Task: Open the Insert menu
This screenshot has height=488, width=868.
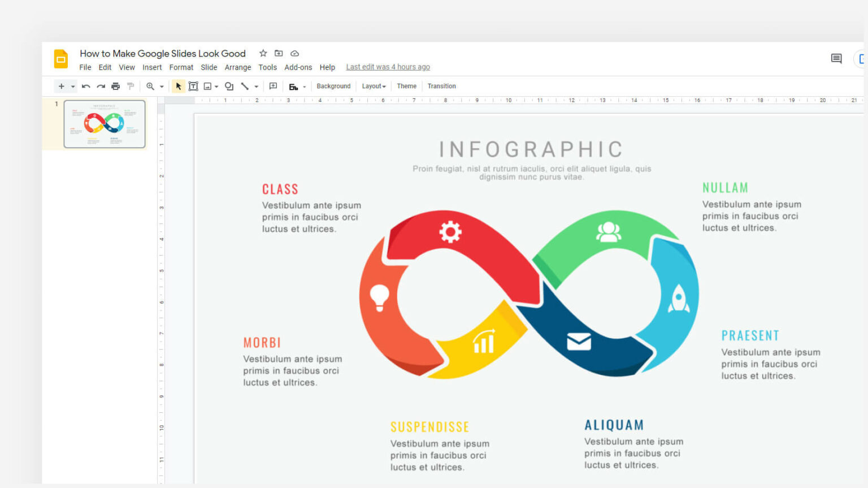Action: (152, 67)
